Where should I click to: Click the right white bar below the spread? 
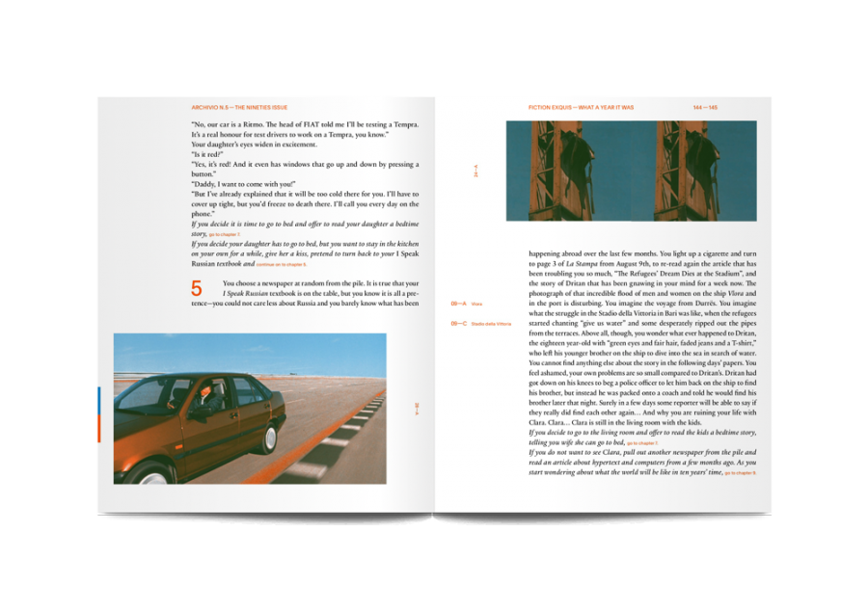(527, 525)
